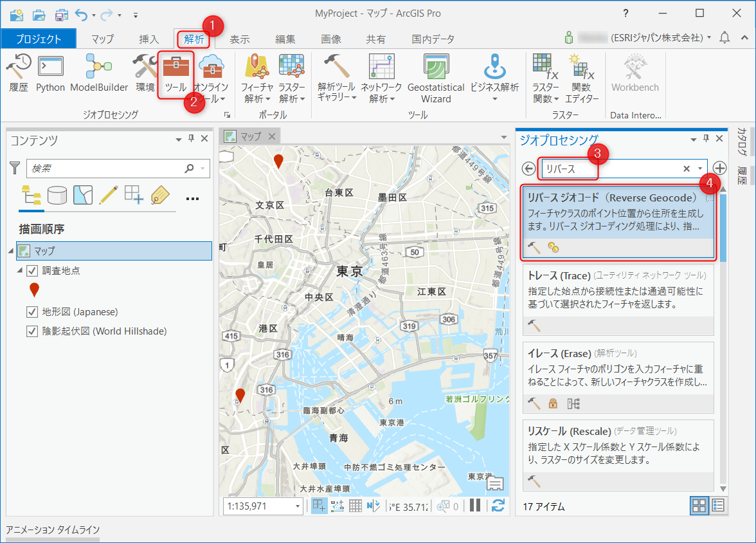Image resolution: width=756 pixels, height=543 pixels.
Task: Switch results to tile view
Action: coord(699,505)
